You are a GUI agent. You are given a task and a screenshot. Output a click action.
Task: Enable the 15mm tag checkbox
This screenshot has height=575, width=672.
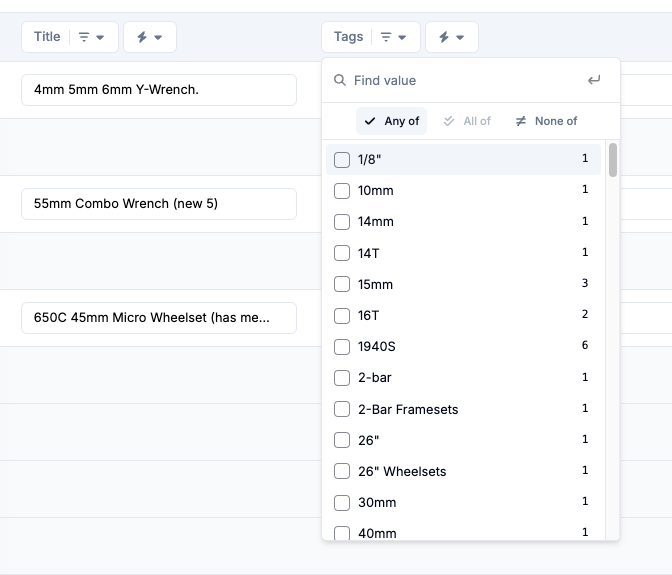click(x=342, y=284)
